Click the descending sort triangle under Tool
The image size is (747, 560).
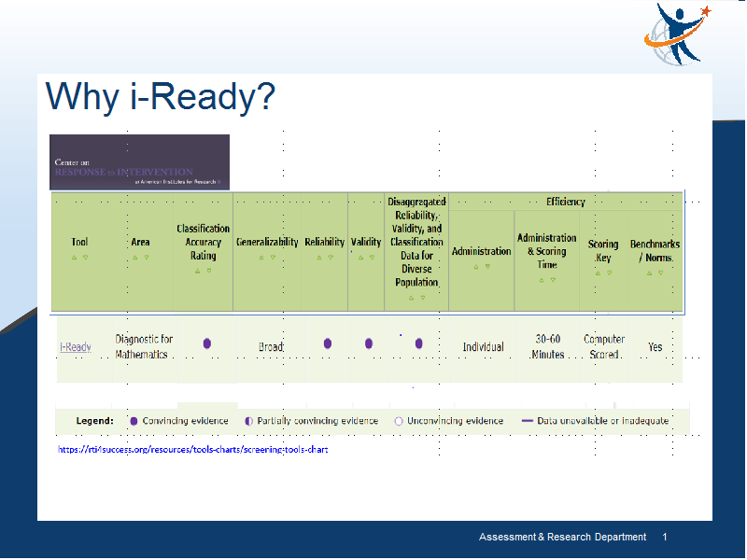86,258
